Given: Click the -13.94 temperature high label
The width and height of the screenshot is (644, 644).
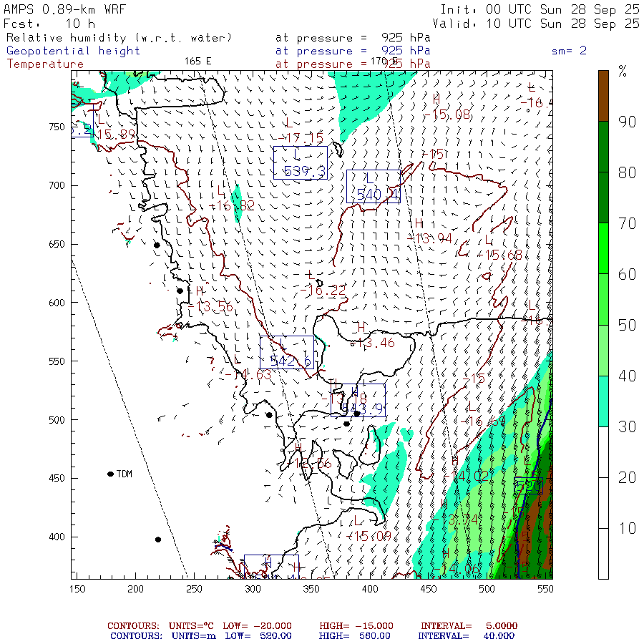Looking at the screenshot, I should click(x=434, y=238).
